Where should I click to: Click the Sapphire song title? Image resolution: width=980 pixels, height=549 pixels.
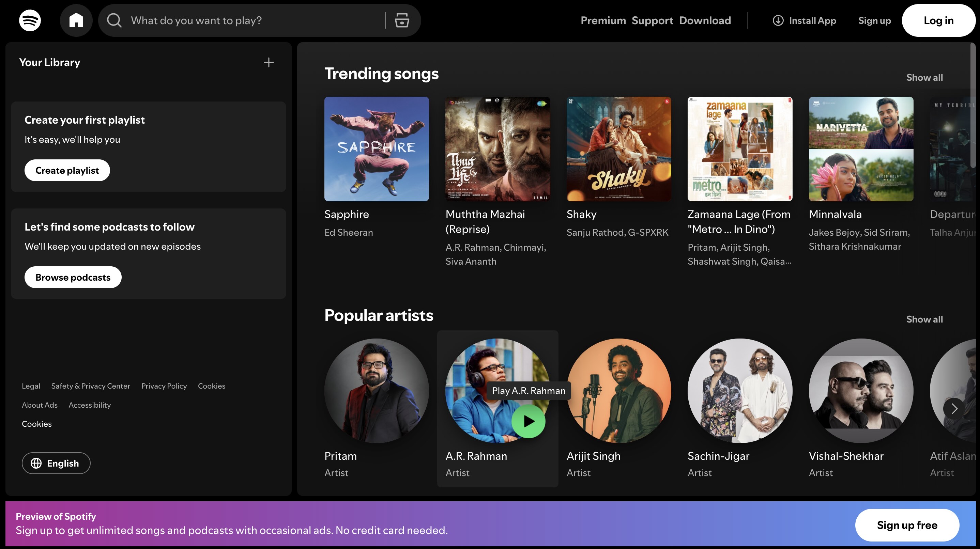point(347,215)
